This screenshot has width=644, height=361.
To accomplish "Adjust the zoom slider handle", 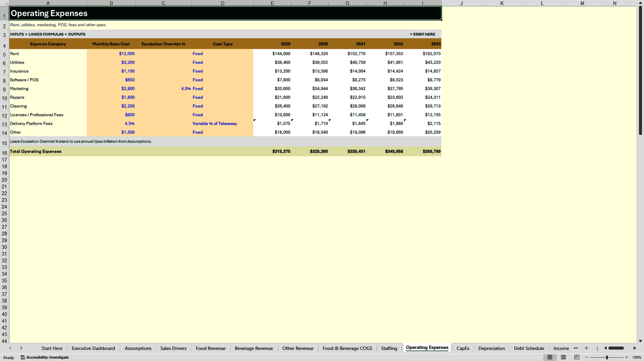I will pos(607,357).
